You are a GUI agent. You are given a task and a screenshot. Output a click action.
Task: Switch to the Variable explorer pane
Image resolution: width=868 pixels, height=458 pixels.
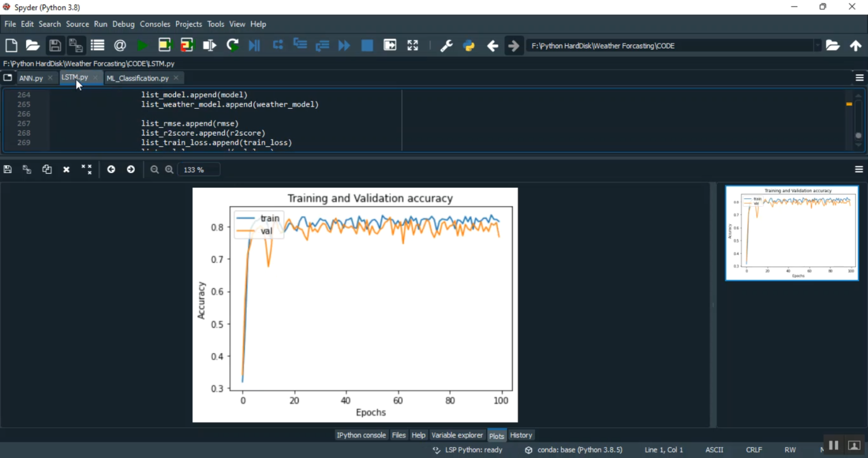pos(457,435)
